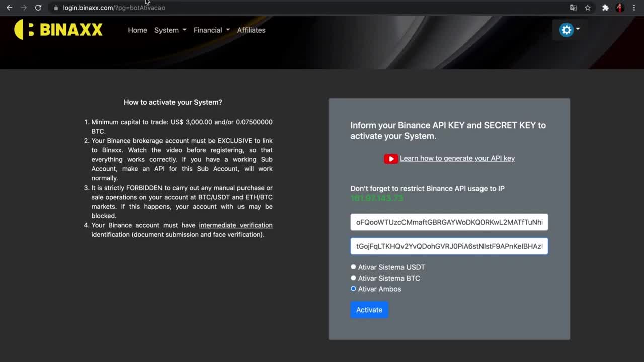Click the browser forward arrow

click(24, 8)
